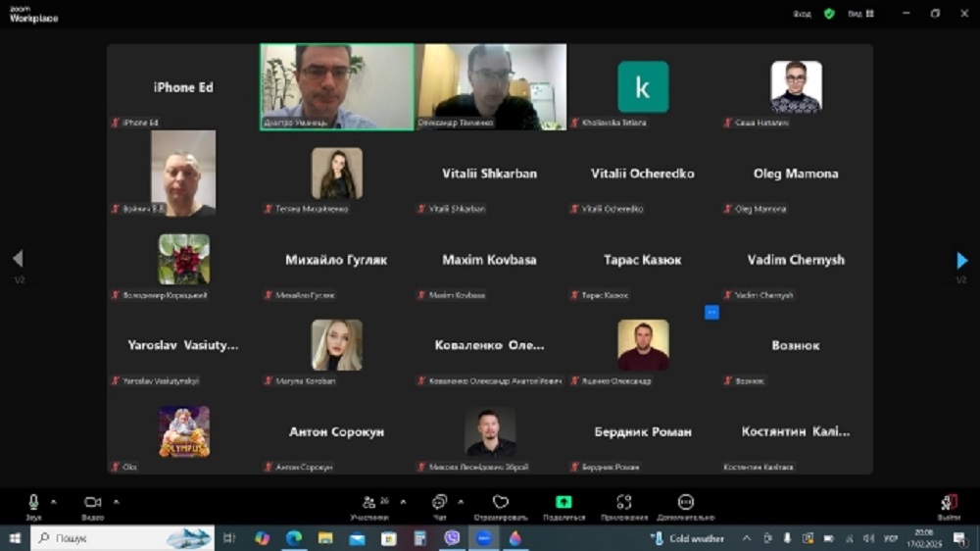Select the Михайло Гугляк participant tile
The width and height of the screenshot is (980, 551).
pos(336,260)
